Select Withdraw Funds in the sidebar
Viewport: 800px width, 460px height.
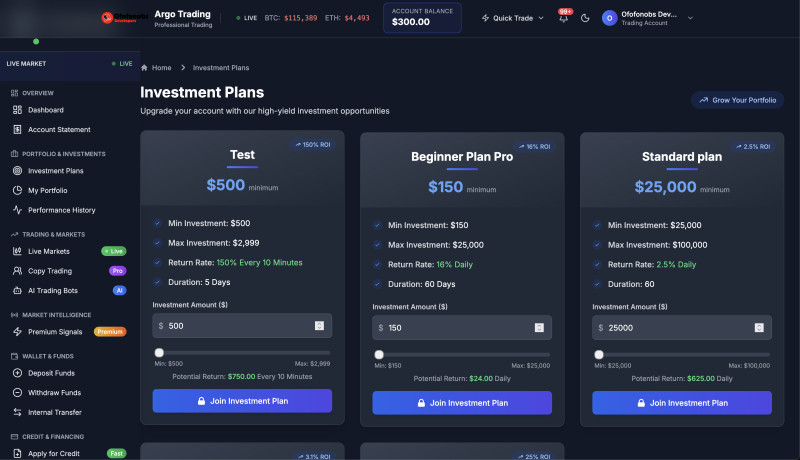[x=54, y=392]
